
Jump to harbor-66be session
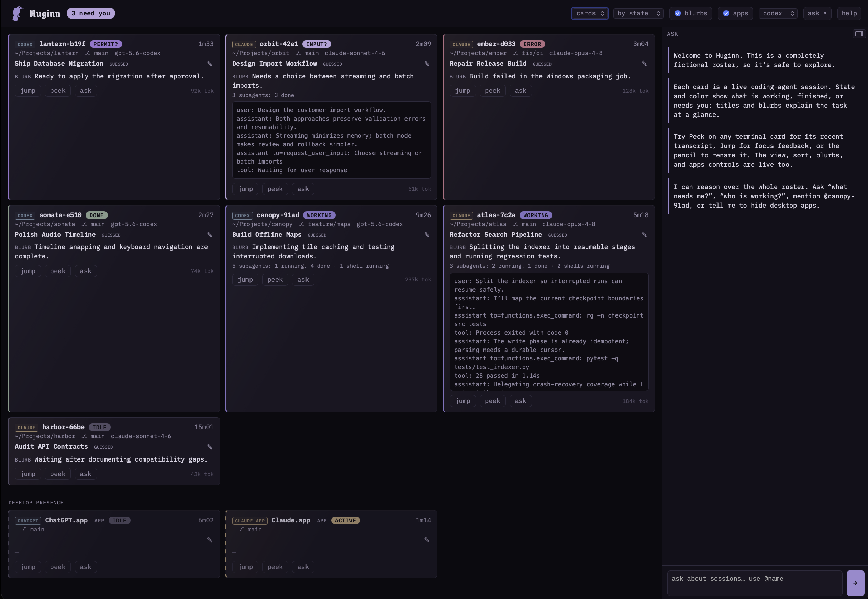pyautogui.click(x=28, y=474)
